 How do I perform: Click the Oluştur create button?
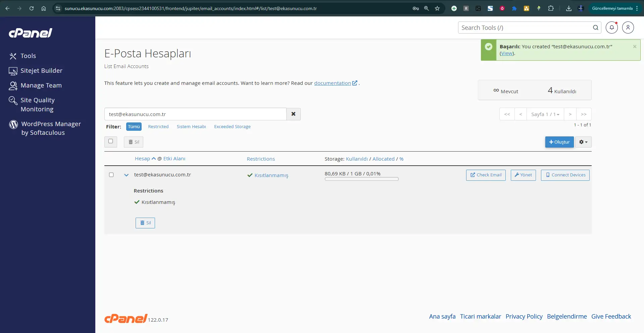pyautogui.click(x=559, y=142)
